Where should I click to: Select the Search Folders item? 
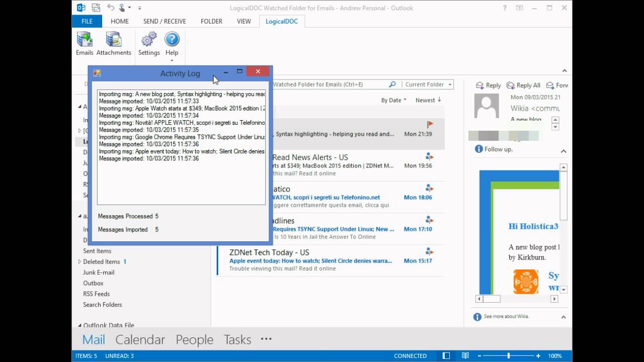click(x=103, y=305)
